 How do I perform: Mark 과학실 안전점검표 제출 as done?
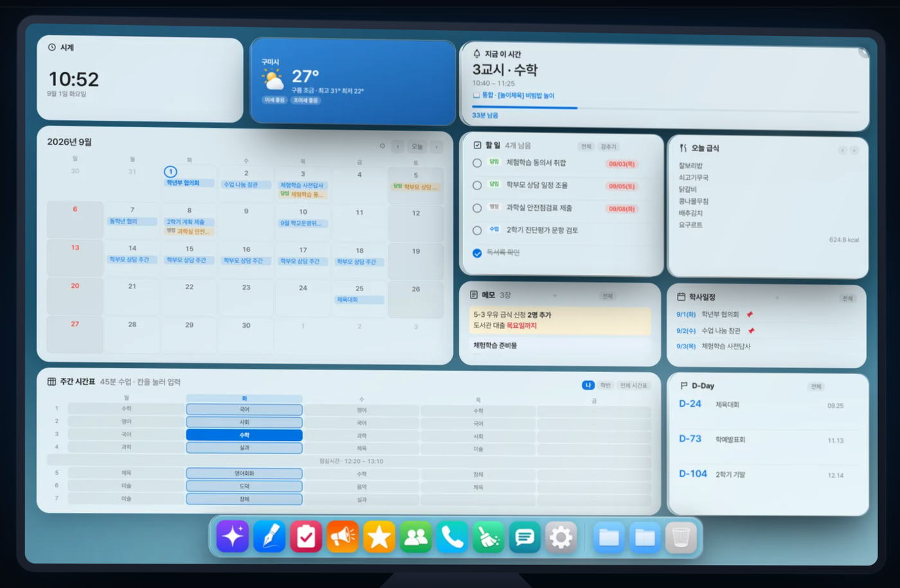[x=477, y=208]
